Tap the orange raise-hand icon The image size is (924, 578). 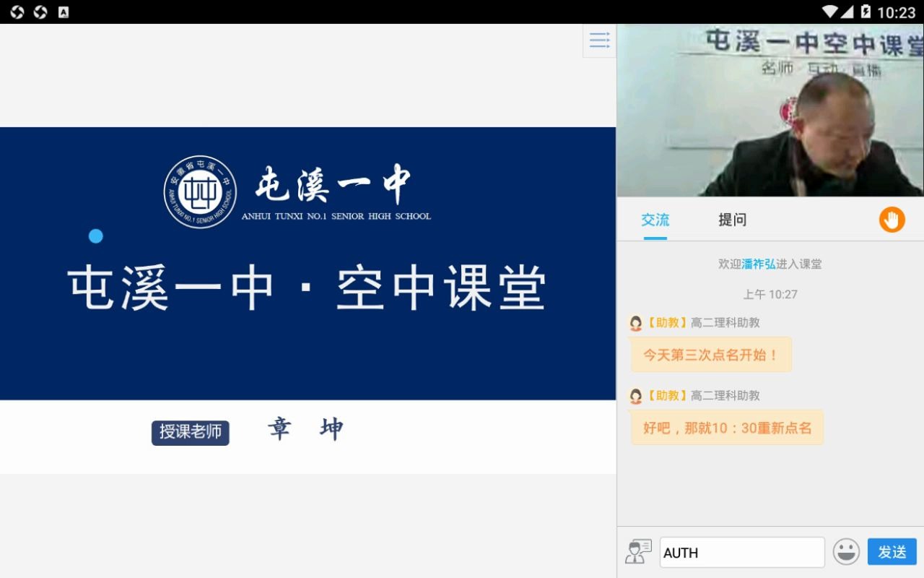point(892,220)
